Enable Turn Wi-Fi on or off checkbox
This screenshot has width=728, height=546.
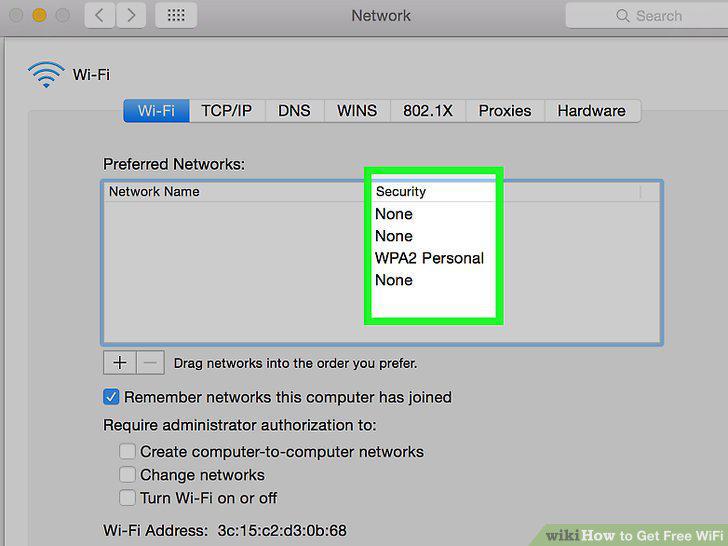(127, 498)
